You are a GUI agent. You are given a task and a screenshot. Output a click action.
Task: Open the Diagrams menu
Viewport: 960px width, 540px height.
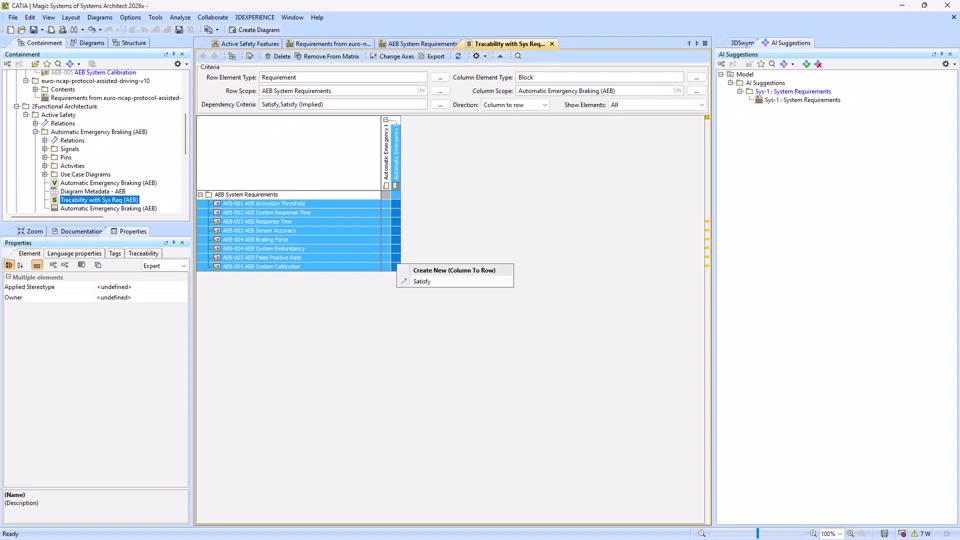point(100,17)
